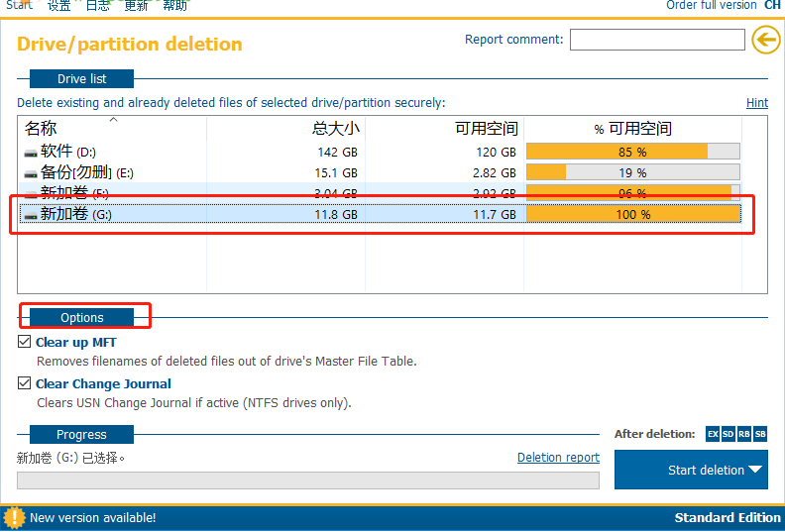Click the New version available warning icon
The width and height of the screenshot is (785, 532).
15,517
